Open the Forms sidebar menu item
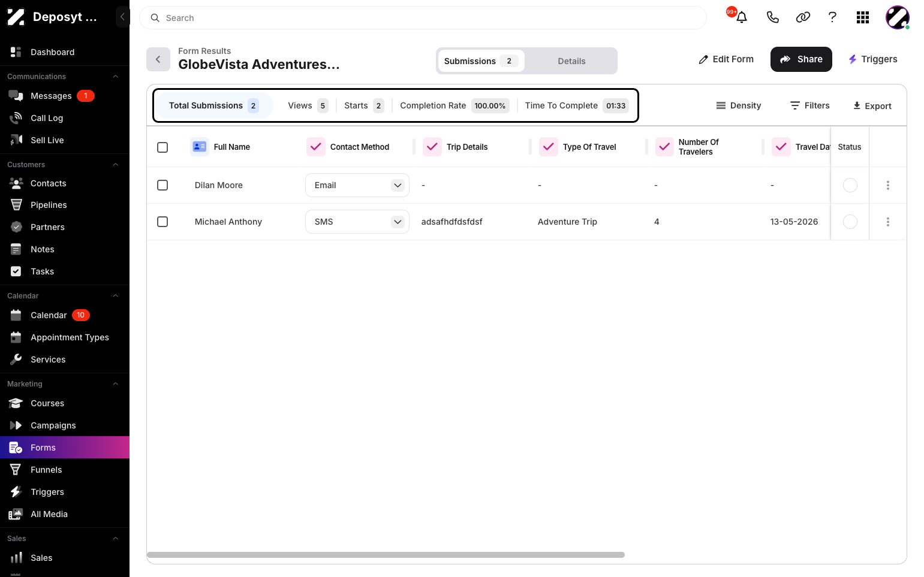The height and width of the screenshot is (577, 924). tap(65, 448)
